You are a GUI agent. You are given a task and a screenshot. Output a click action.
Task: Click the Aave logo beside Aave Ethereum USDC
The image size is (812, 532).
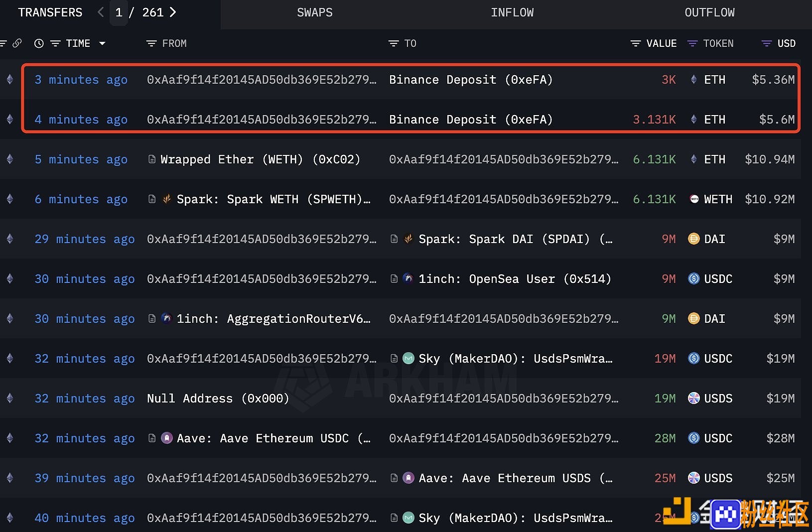coord(167,438)
